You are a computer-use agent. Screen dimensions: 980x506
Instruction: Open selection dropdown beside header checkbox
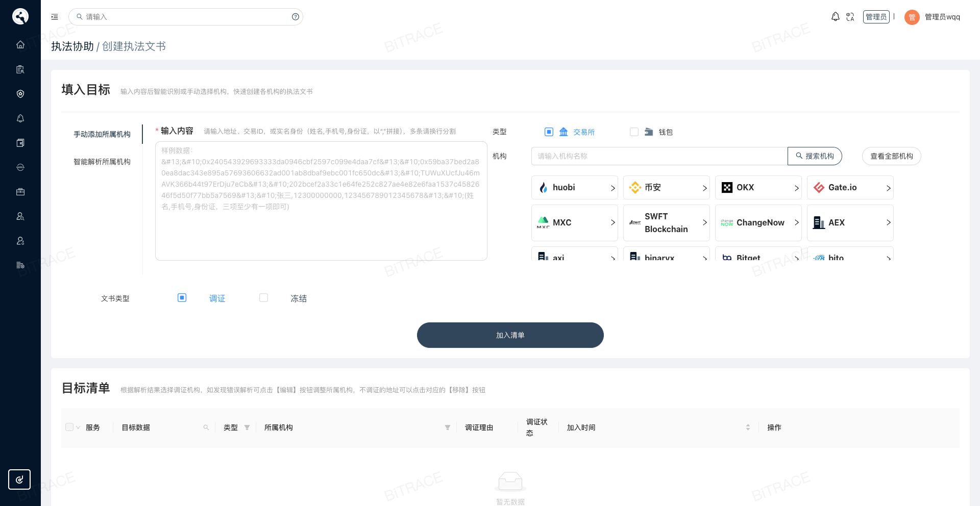(78, 427)
